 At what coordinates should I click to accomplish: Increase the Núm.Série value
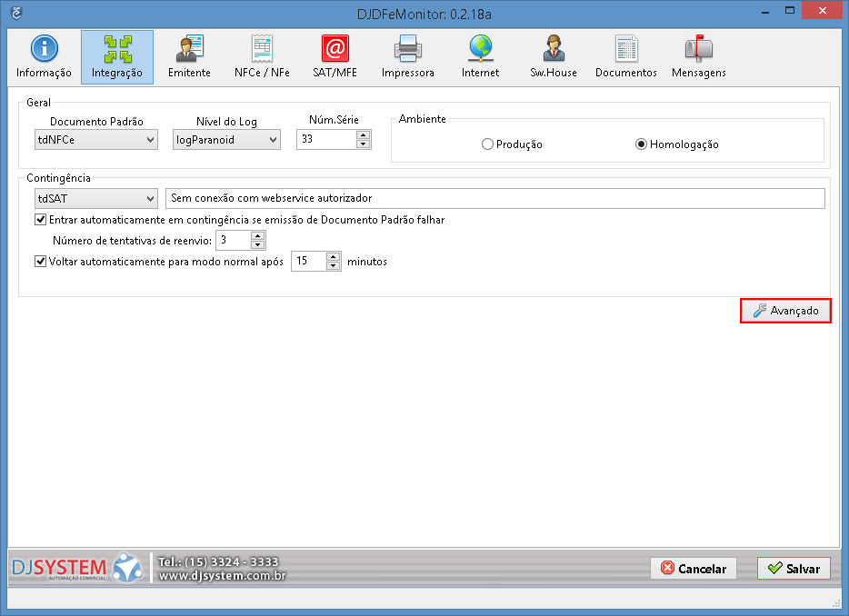[x=364, y=134]
